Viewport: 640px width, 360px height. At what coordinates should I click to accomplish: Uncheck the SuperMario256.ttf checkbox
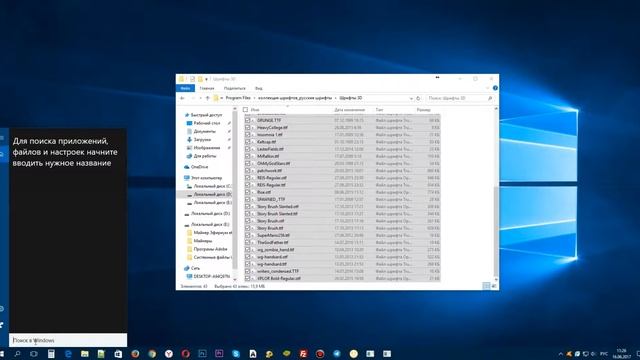click(x=248, y=235)
